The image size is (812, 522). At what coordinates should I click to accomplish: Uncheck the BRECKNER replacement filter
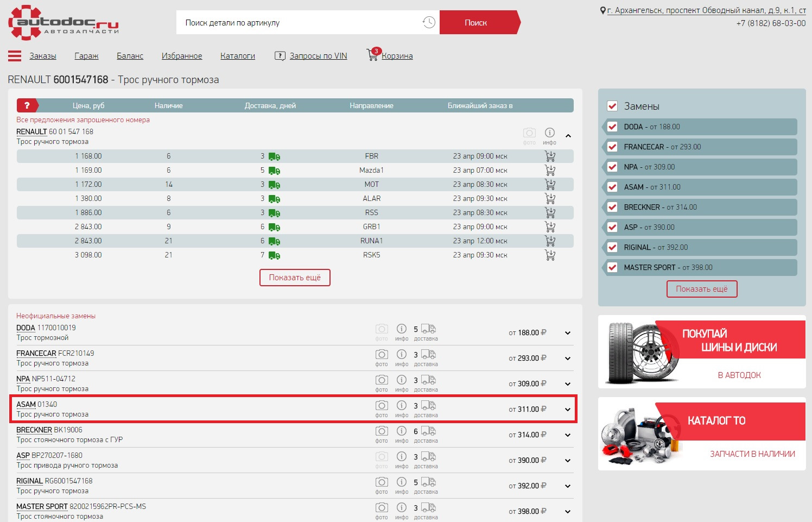[612, 207]
